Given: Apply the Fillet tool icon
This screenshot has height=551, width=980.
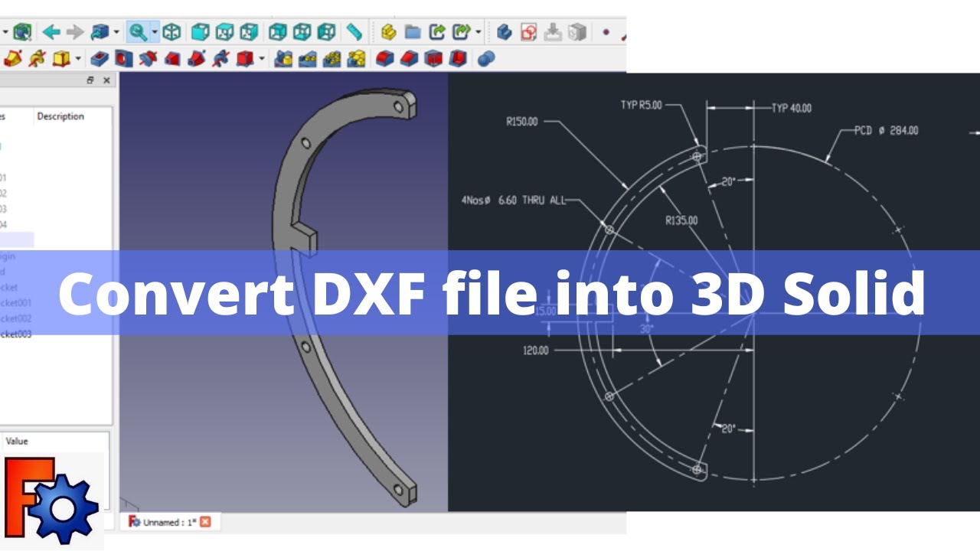Looking at the screenshot, I should tap(385, 58).
